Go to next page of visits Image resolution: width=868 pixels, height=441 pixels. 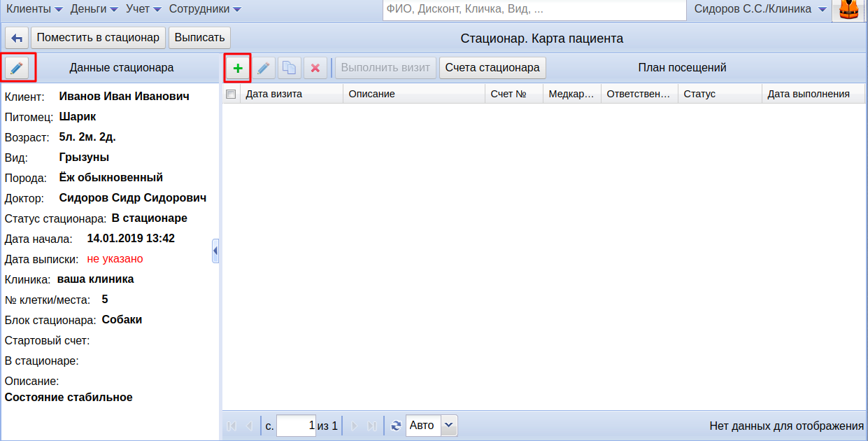click(354, 426)
